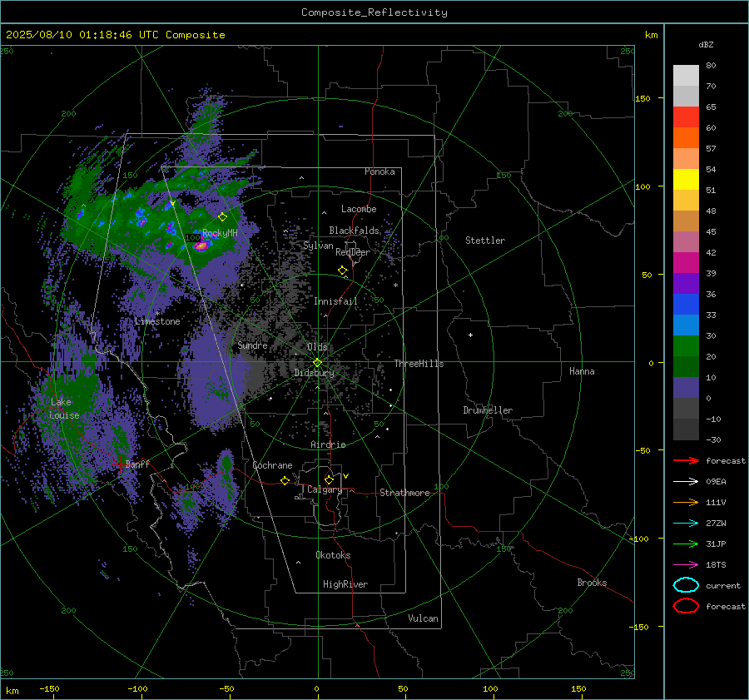The height and width of the screenshot is (700, 749).
Task: Click the Vulcan town label
Action: click(423, 618)
